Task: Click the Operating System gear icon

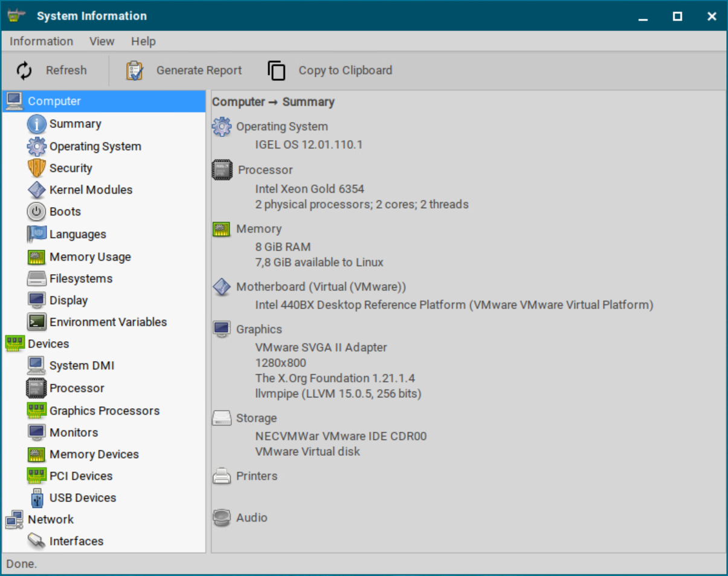Action: click(x=36, y=146)
